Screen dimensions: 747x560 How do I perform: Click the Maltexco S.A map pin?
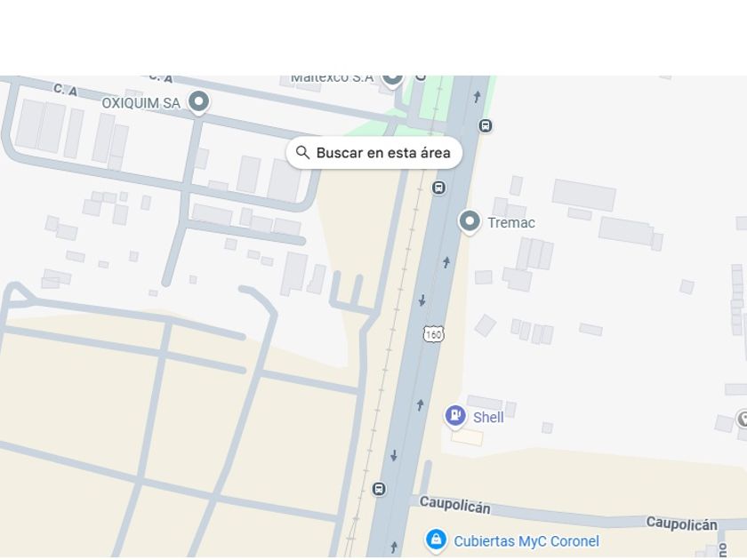pyautogui.click(x=392, y=77)
